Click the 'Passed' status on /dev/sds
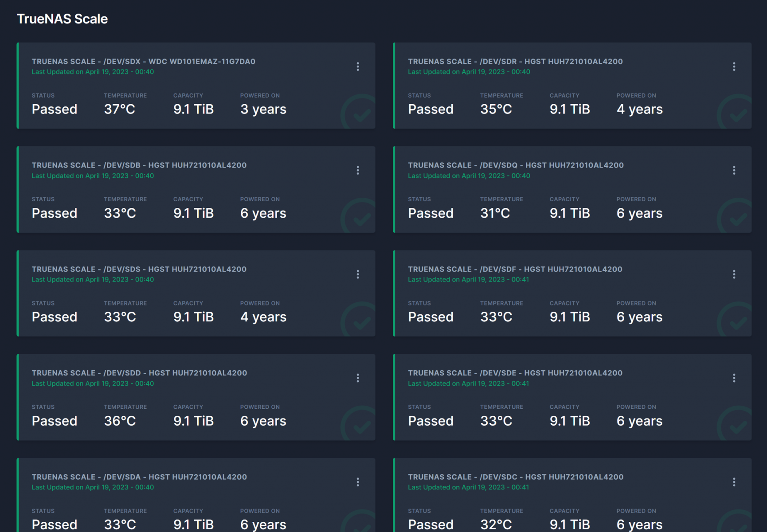The height and width of the screenshot is (532, 767). coord(55,317)
